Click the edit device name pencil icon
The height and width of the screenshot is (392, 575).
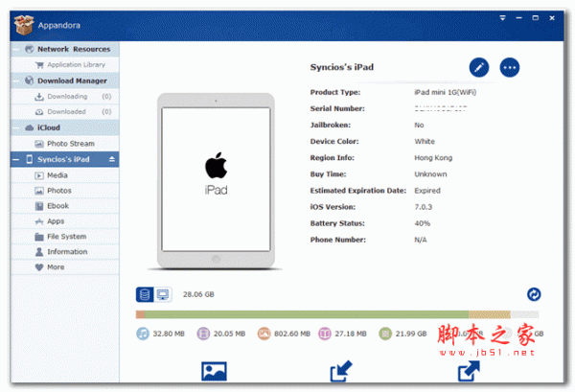coord(479,67)
